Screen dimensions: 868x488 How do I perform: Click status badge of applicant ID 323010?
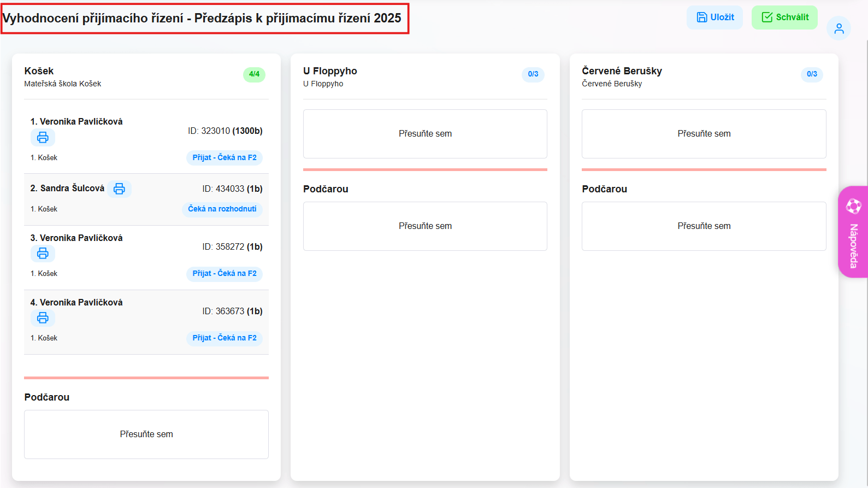coord(224,158)
